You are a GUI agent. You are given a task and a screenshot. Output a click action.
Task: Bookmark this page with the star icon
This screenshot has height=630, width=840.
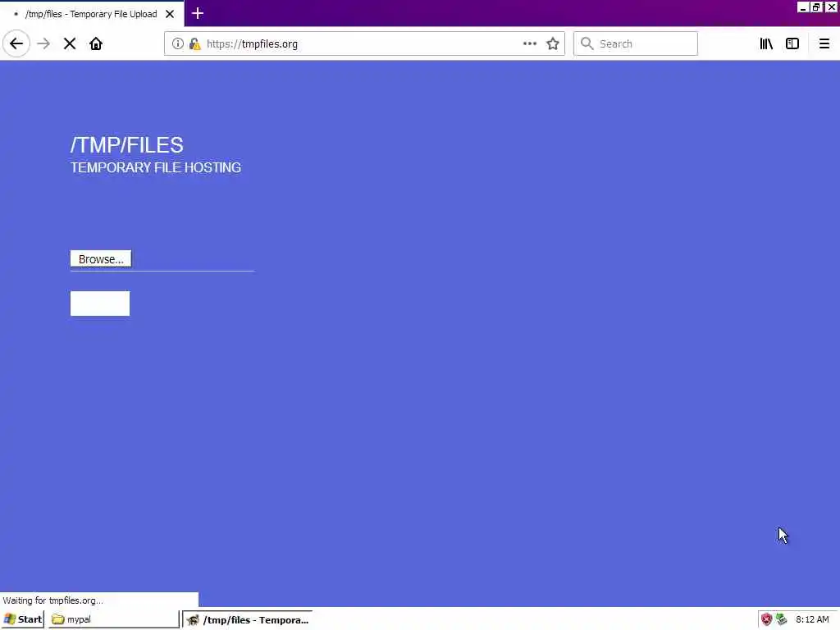[553, 43]
